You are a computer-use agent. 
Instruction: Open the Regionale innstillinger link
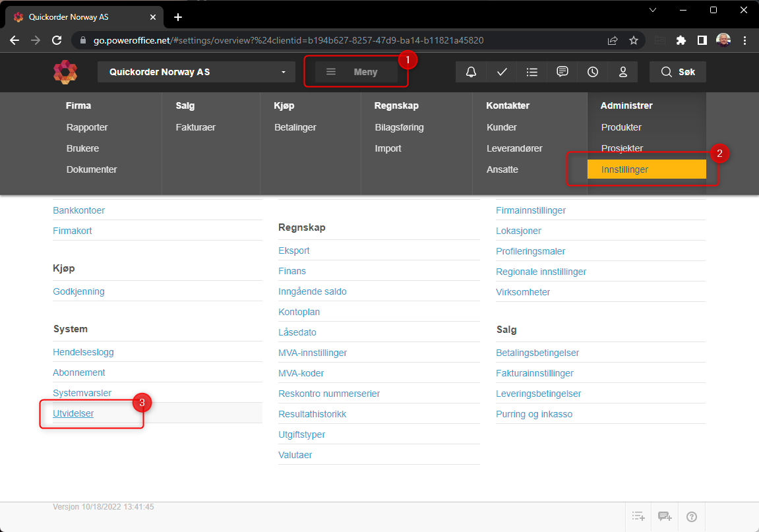pyautogui.click(x=541, y=272)
